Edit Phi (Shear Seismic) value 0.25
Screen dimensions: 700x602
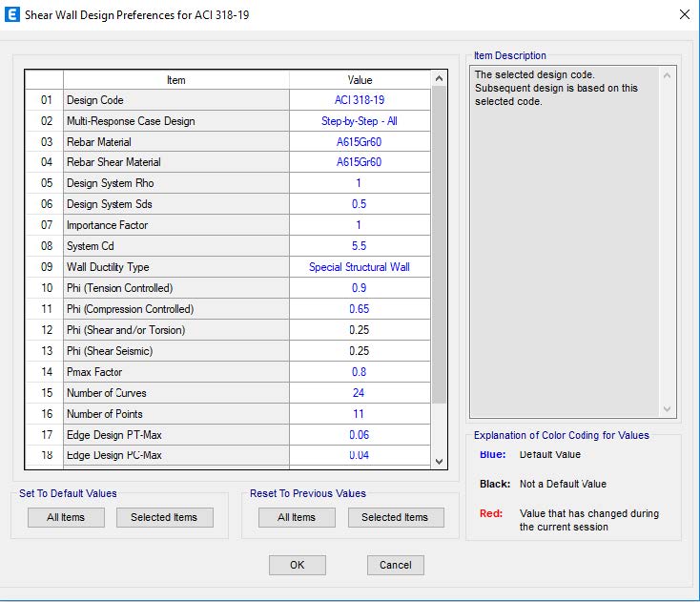click(x=360, y=351)
